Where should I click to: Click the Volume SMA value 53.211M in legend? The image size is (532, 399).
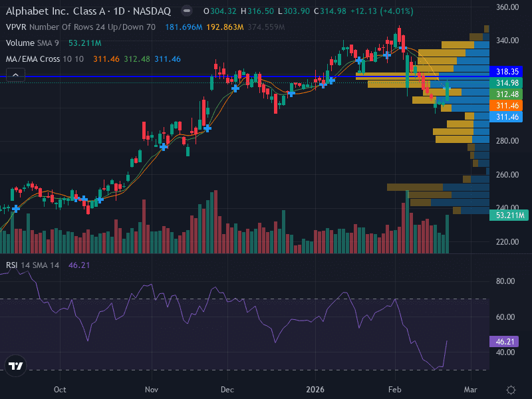85,43
